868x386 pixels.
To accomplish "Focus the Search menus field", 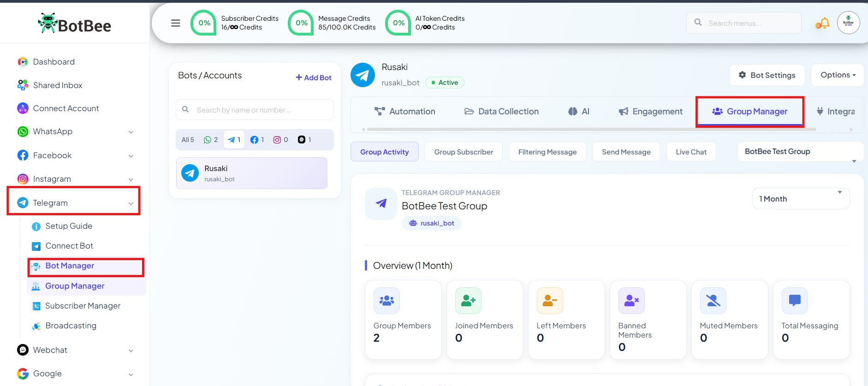I will coord(744,23).
